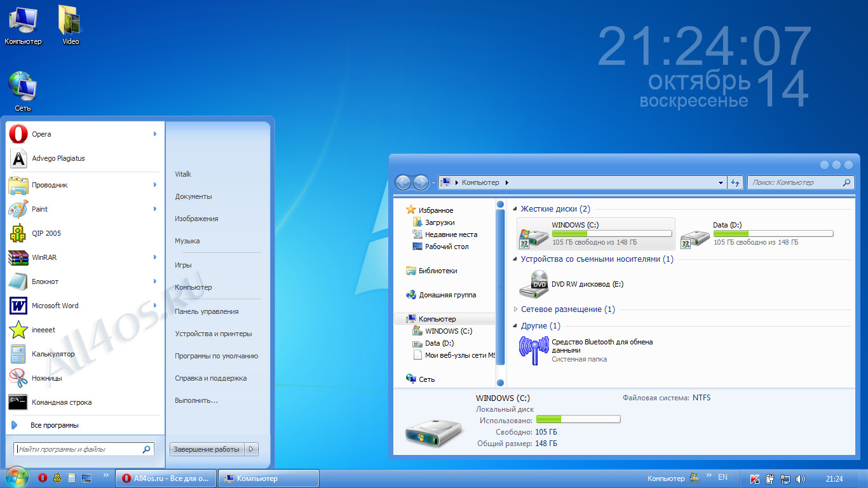Click the Explorer Forward button
The width and height of the screenshot is (868, 488).
click(x=421, y=183)
